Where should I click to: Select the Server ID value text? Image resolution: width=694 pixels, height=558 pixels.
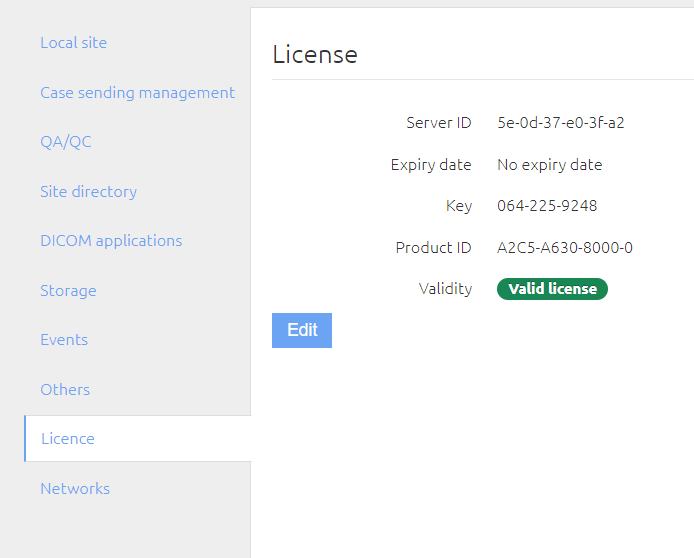(561, 123)
